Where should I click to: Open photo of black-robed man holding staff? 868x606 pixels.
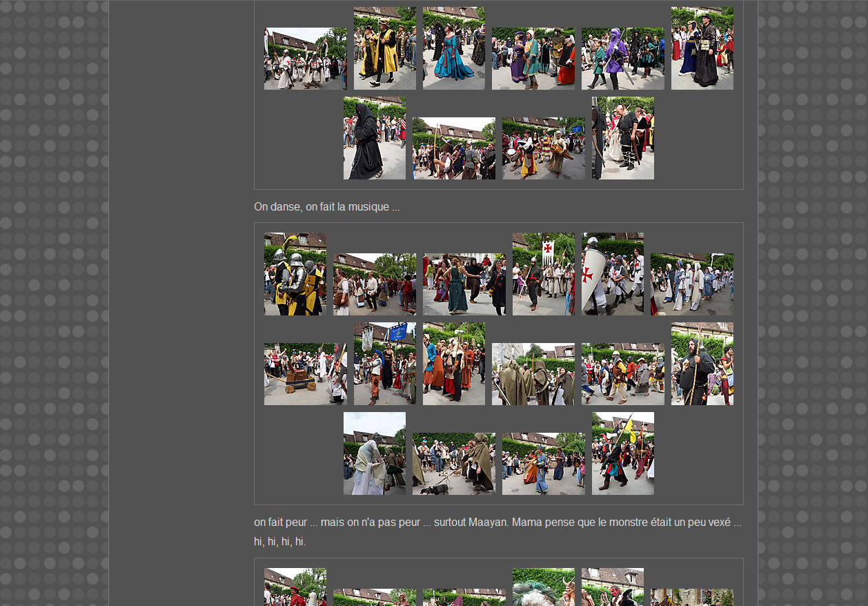(702, 364)
